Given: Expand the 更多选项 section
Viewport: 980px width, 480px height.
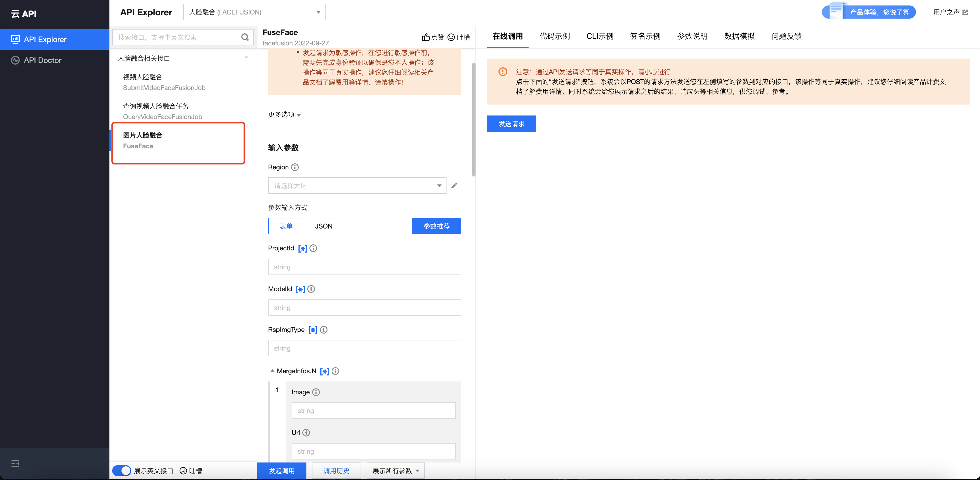Looking at the screenshot, I should (x=284, y=115).
